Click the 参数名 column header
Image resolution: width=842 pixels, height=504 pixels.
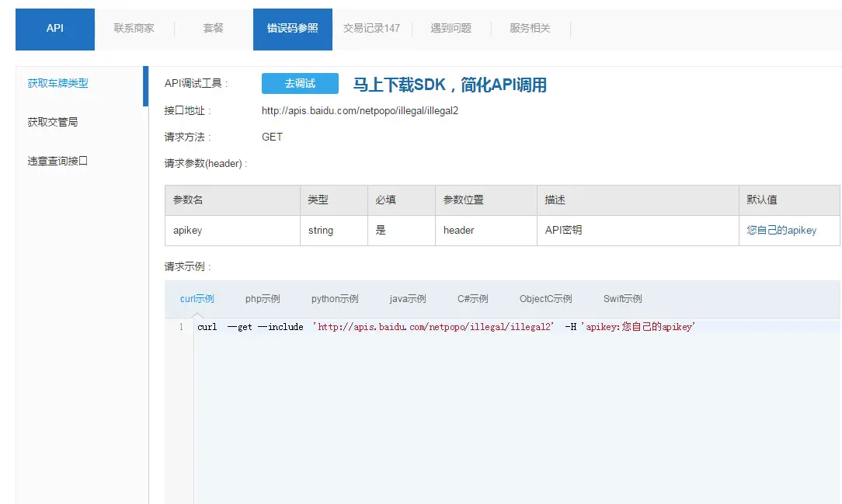pos(232,200)
